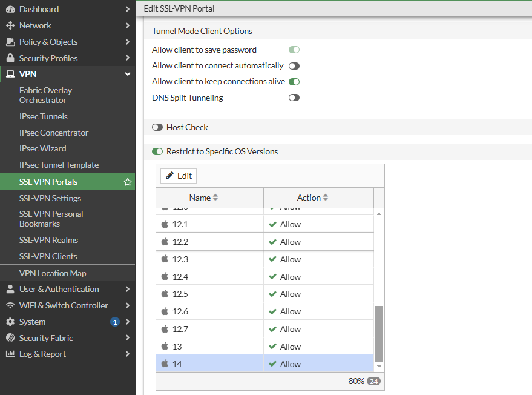
Task: Open IPsec Tunnels page
Action: point(44,116)
